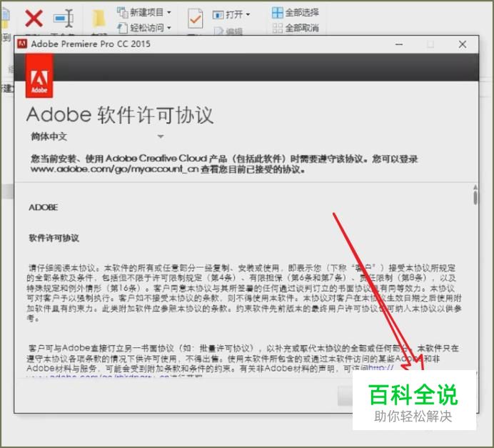Click the www.adobe.com/go/myaccount_cn text
The image size is (494, 448).
[114, 169]
